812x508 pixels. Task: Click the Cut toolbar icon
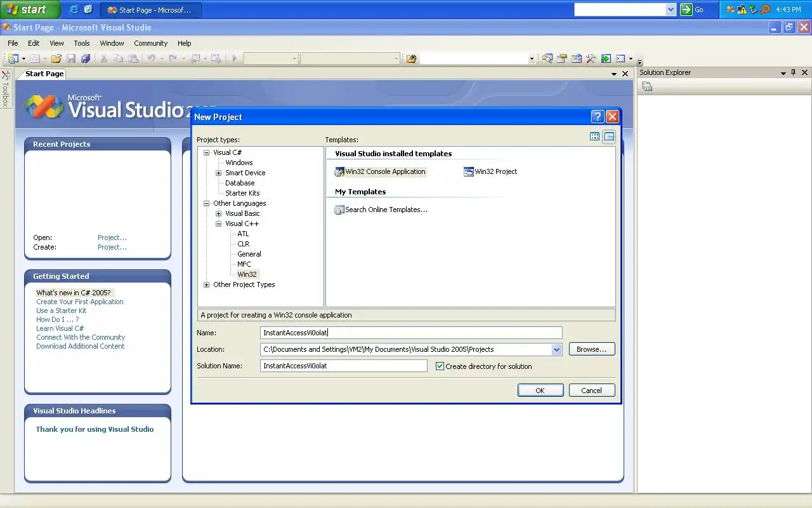(104, 58)
